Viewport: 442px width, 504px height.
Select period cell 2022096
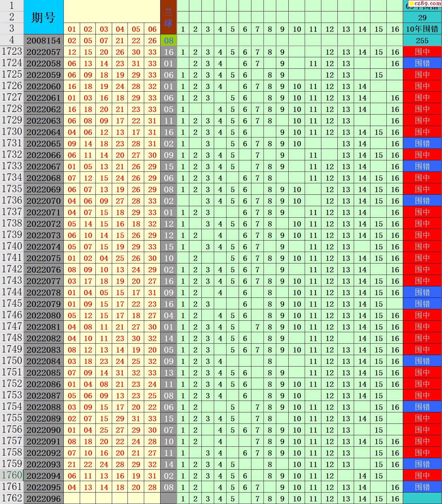(43, 499)
